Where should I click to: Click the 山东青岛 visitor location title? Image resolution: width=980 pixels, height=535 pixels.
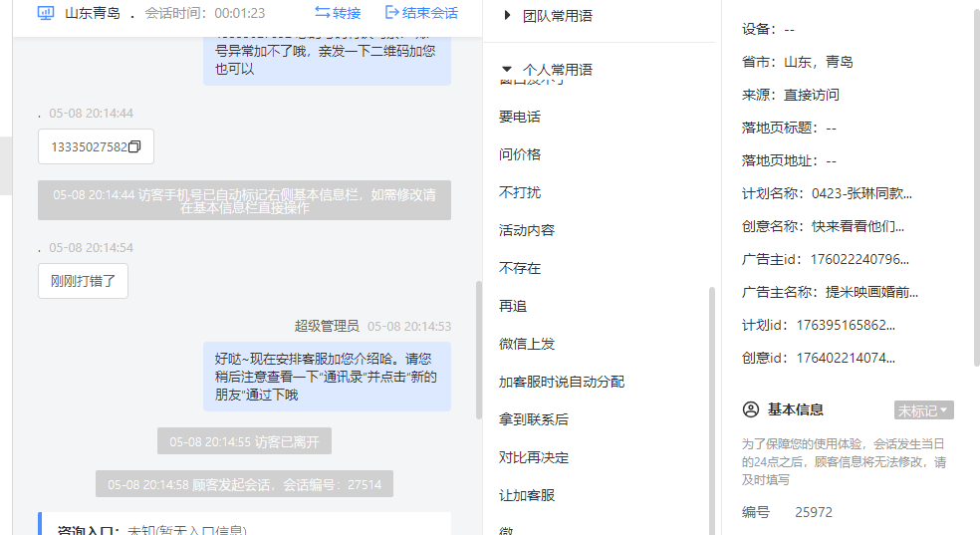[93, 13]
